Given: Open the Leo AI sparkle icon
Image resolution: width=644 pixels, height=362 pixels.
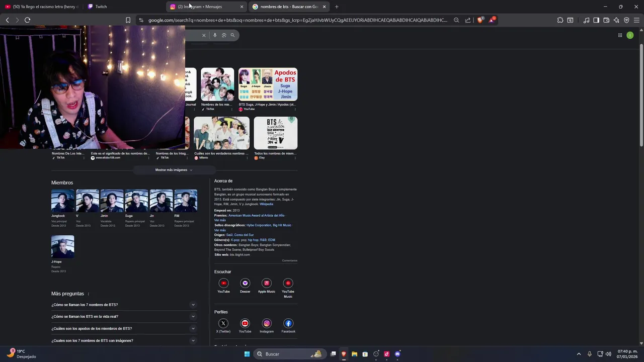Looking at the screenshot, I should (x=616, y=20).
